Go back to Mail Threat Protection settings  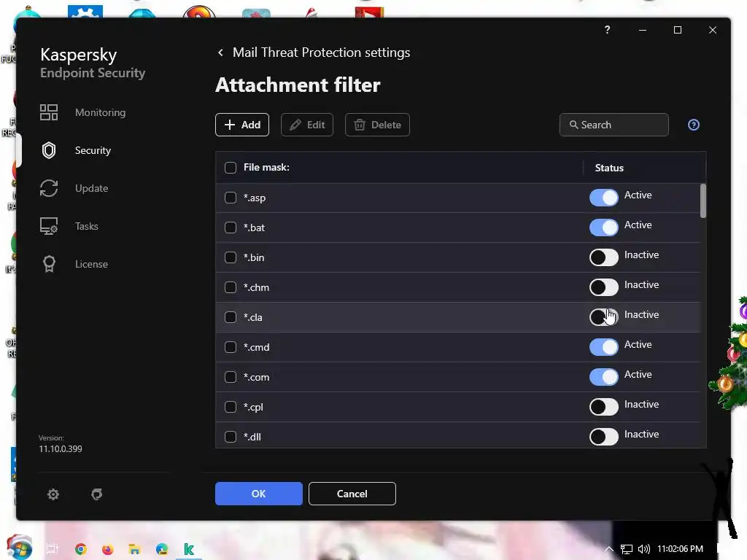point(220,52)
